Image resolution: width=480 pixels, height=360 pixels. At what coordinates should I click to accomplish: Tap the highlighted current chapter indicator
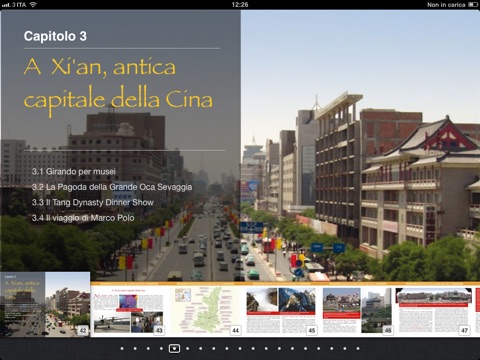tap(174, 349)
